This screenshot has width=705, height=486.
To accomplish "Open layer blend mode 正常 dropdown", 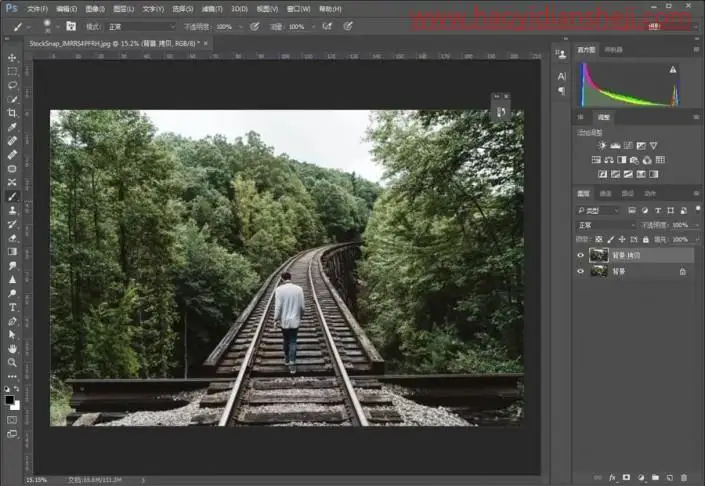I will point(606,225).
